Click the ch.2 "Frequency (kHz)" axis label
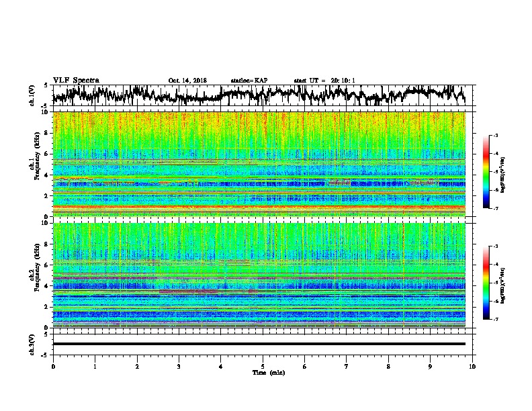This screenshot has width=532, height=411. (x=37, y=267)
